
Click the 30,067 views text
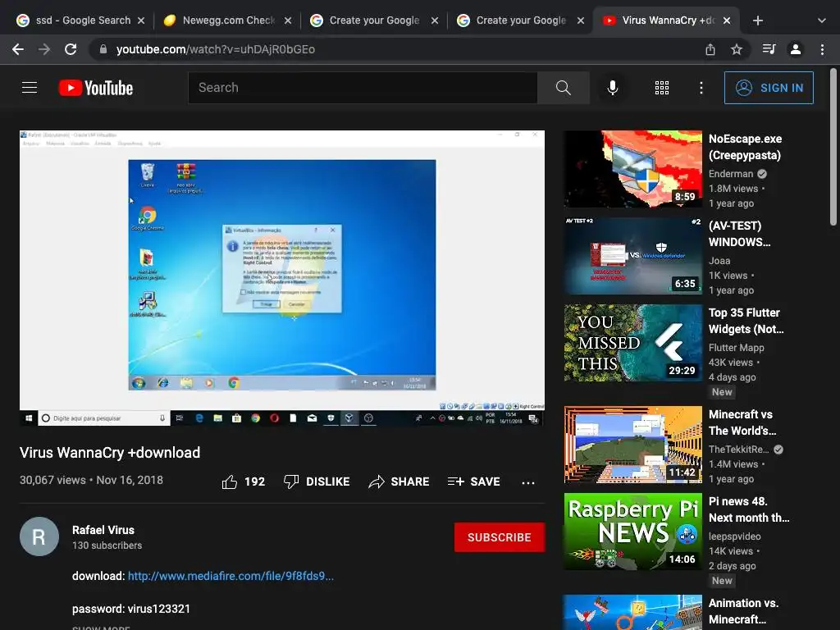(52, 480)
